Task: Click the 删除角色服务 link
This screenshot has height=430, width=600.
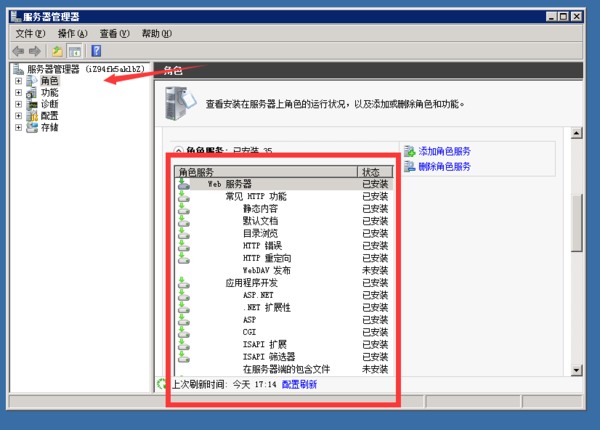Action: tap(444, 166)
